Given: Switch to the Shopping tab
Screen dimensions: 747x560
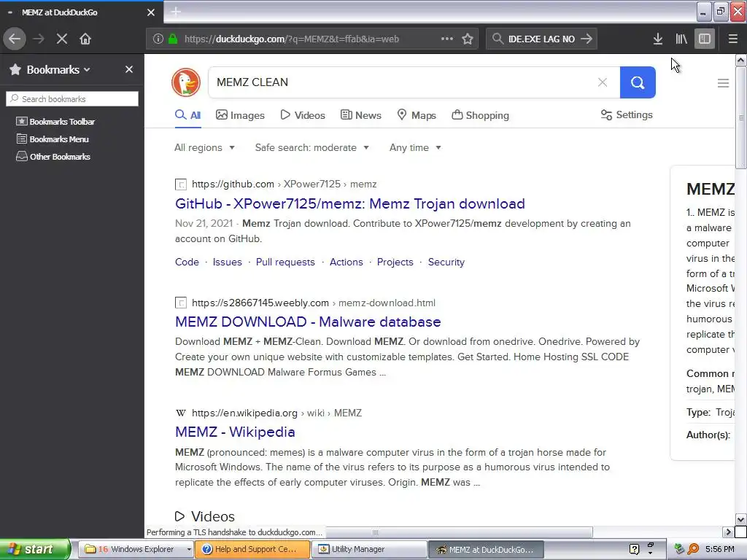Looking at the screenshot, I should pos(480,115).
